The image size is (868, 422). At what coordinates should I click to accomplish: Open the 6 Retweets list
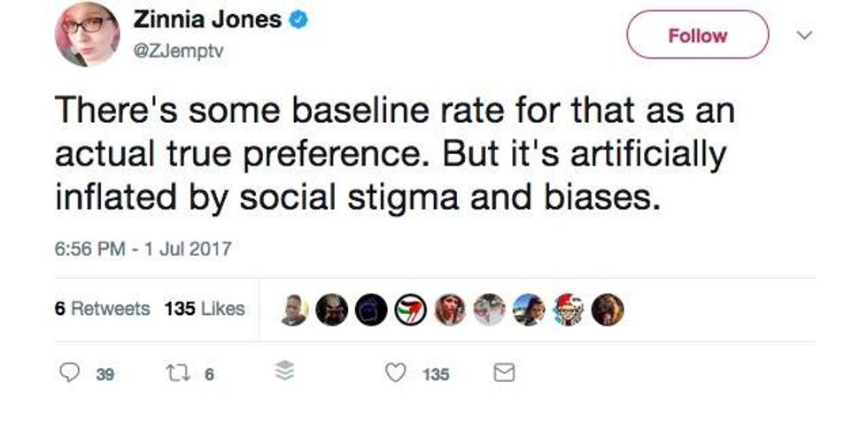point(102,309)
